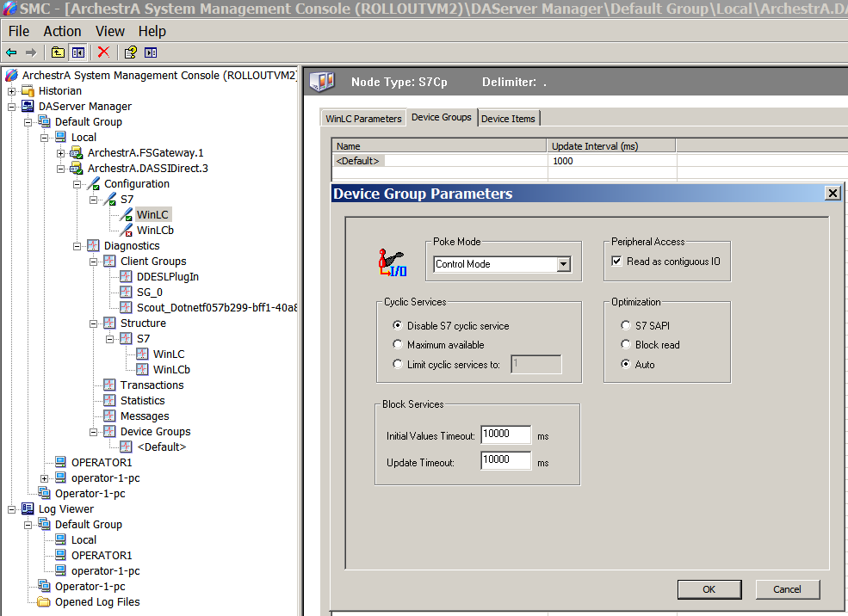
Task: Click the Help toolbar icon
Action: [130, 52]
